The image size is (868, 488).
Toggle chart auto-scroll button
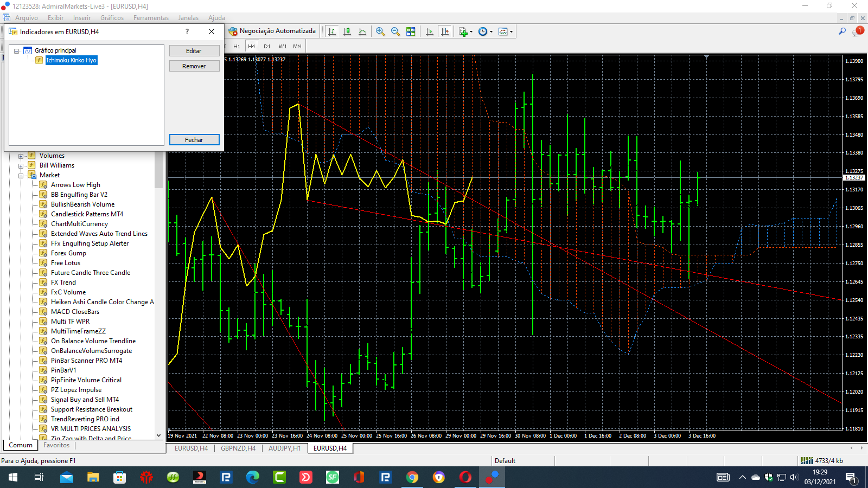[x=430, y=31]
